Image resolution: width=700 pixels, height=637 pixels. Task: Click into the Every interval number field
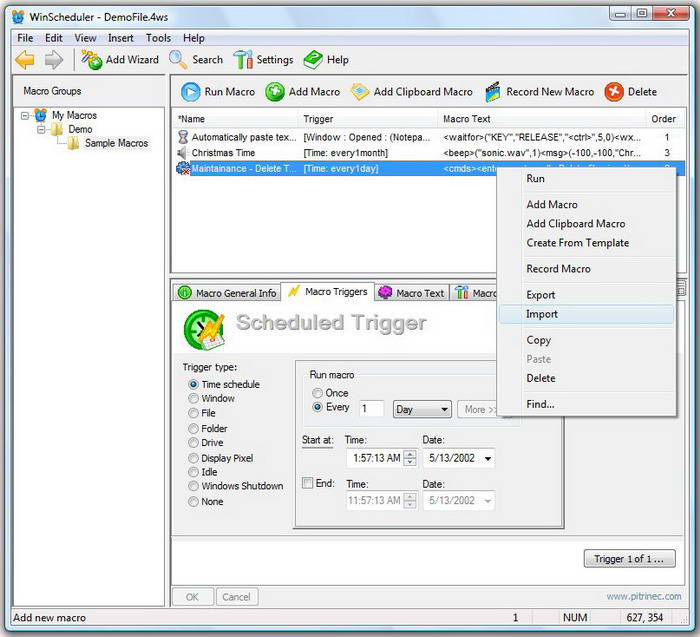click(x=371, y=409)
